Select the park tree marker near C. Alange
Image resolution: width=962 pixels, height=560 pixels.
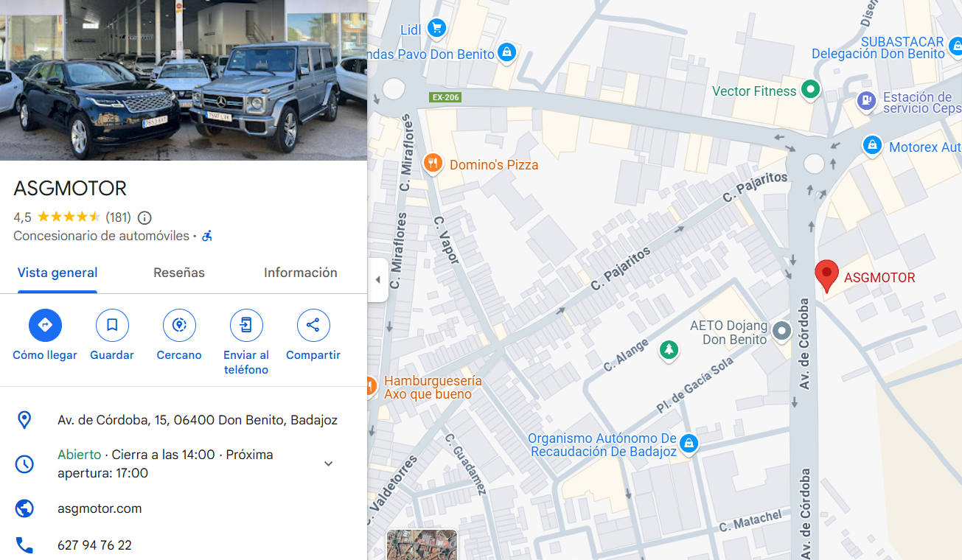[669, 349]
